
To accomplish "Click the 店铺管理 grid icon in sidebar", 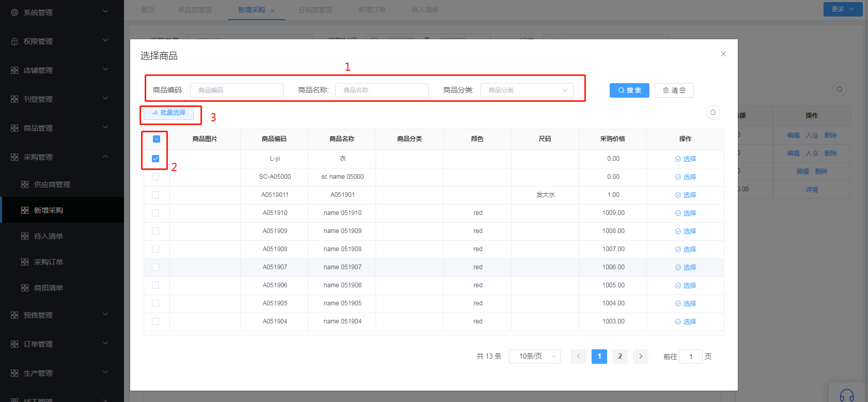I will pyautogui.click(x=14, y=70).
